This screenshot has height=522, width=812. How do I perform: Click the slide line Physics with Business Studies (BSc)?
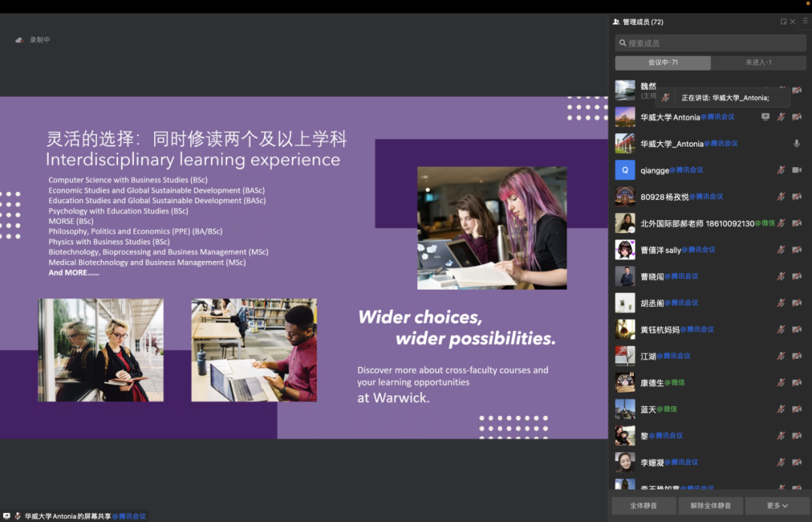click(109, 242)
